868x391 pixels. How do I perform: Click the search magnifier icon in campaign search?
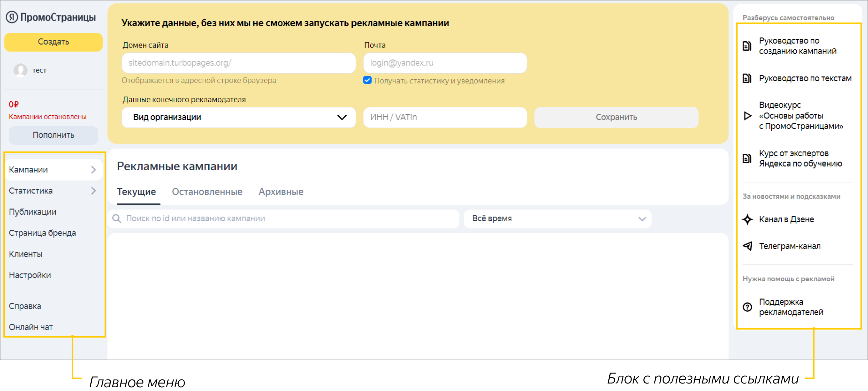point(117,218)
